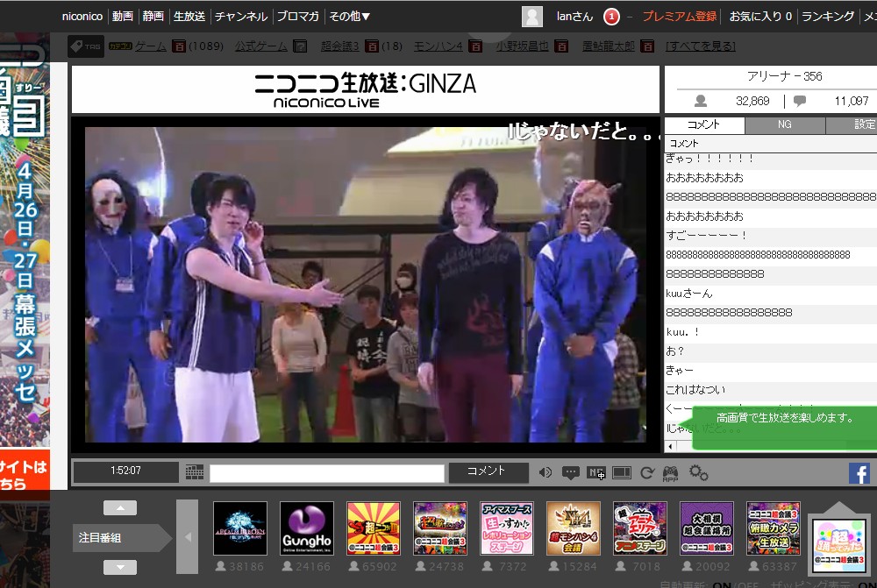Expand the その他 dropdown menu
The height and width of the screenshot is (588, 877).
click(x=350, y=16)
